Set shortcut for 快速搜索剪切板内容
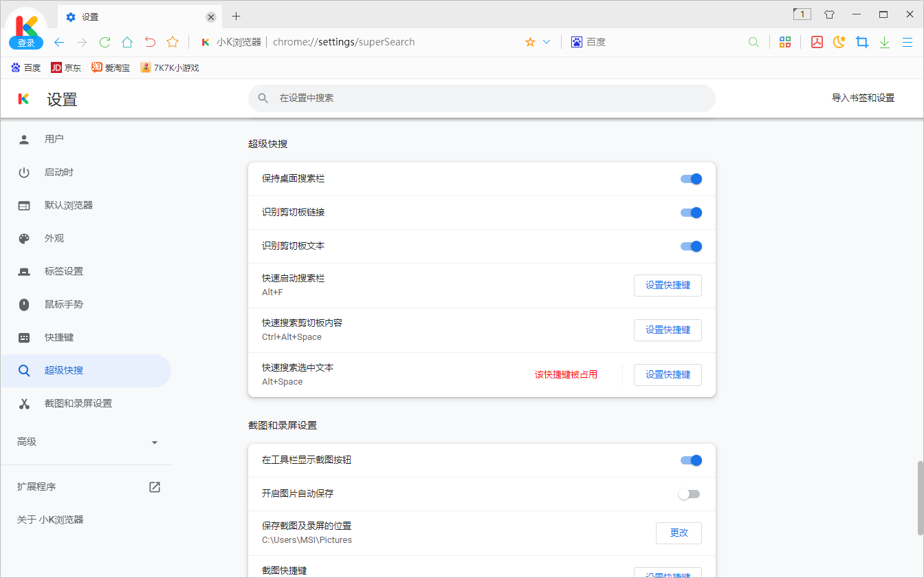924x578 pixels. tap(668, 330)
